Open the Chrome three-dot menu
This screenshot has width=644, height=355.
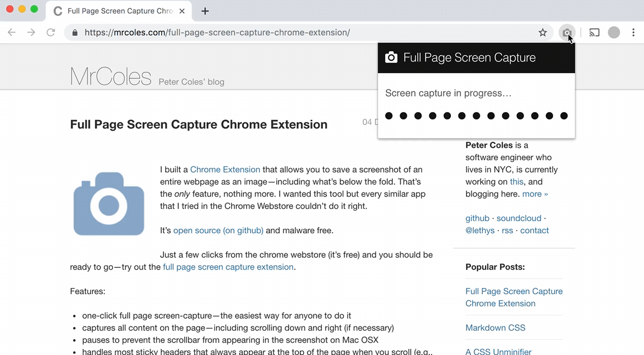[x=633, y=32]
